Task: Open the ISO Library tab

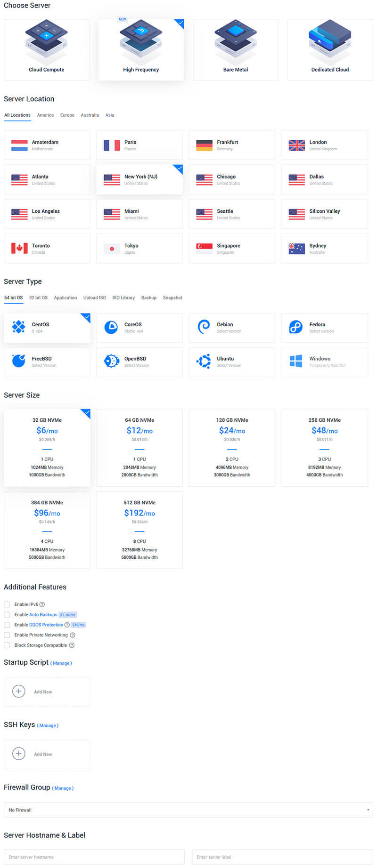Action: (x=123, y=297)
